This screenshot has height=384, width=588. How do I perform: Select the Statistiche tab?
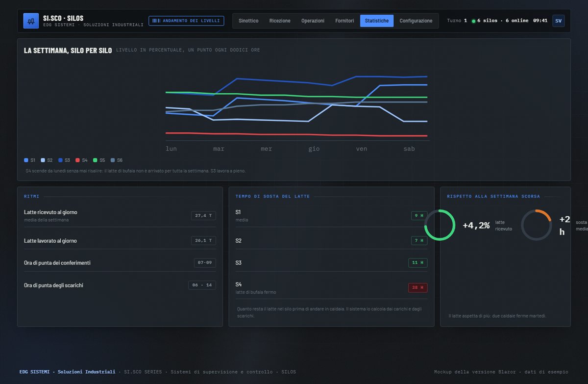377,21
